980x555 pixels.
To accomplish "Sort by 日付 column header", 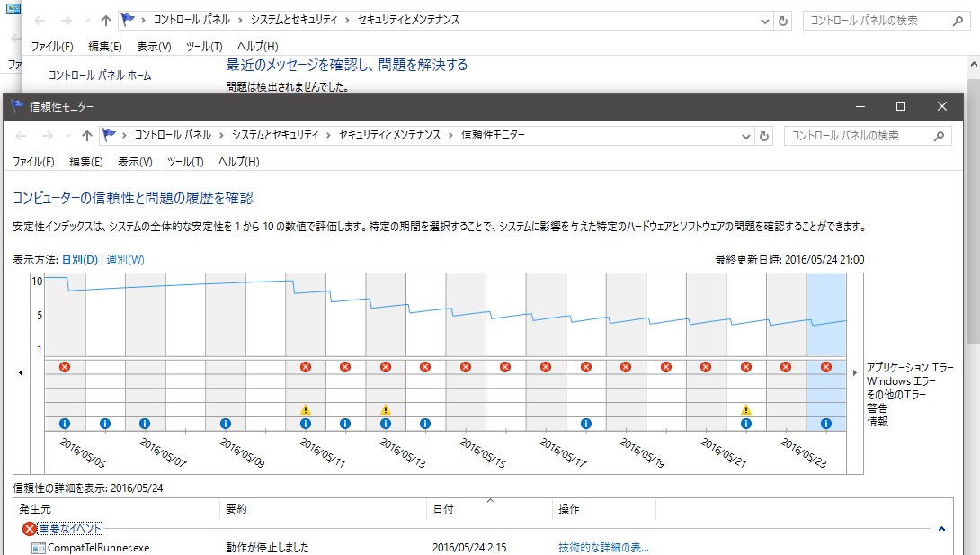I will (490, 509).
